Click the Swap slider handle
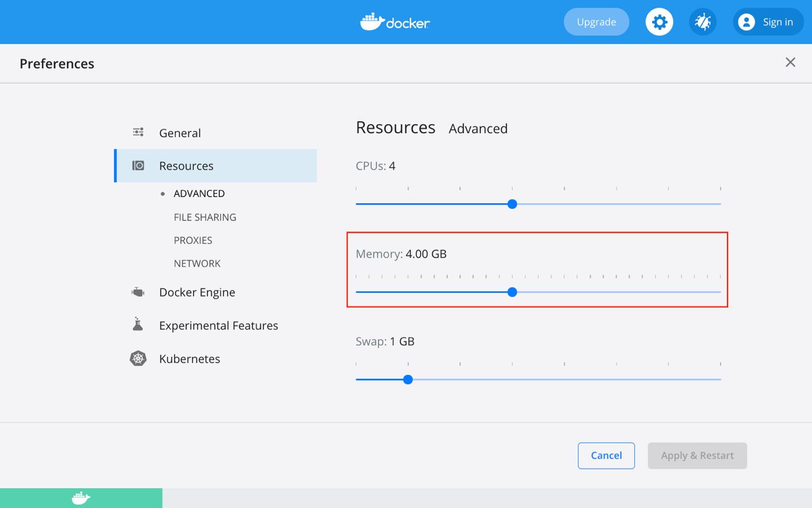This screenshot has height=508, width=812. [x=409, y=380]
